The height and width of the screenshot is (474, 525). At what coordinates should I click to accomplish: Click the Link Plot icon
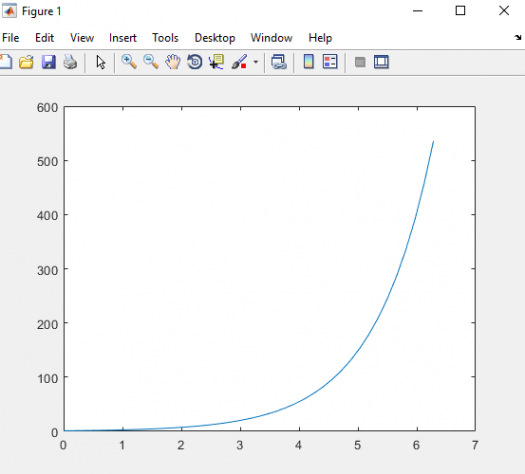[279, 62]
